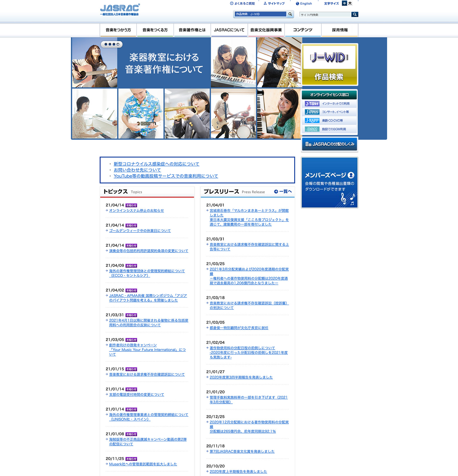Click the 楽器教室における音楽著作権について banner
The image size is (458, 476).
point(164,63)
